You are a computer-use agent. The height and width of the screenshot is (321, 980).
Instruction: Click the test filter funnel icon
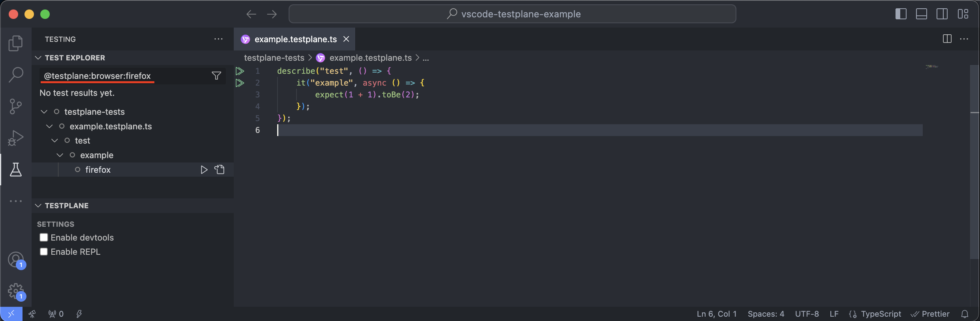click(x=216, y=76)
